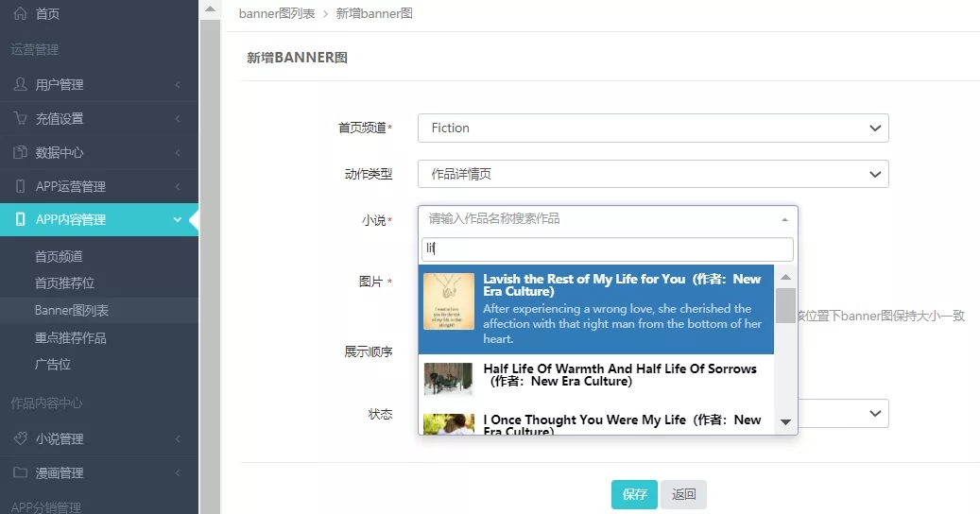Open 广告位 submenu item
This screenshot has height=514, width=980.
point(53,364)
